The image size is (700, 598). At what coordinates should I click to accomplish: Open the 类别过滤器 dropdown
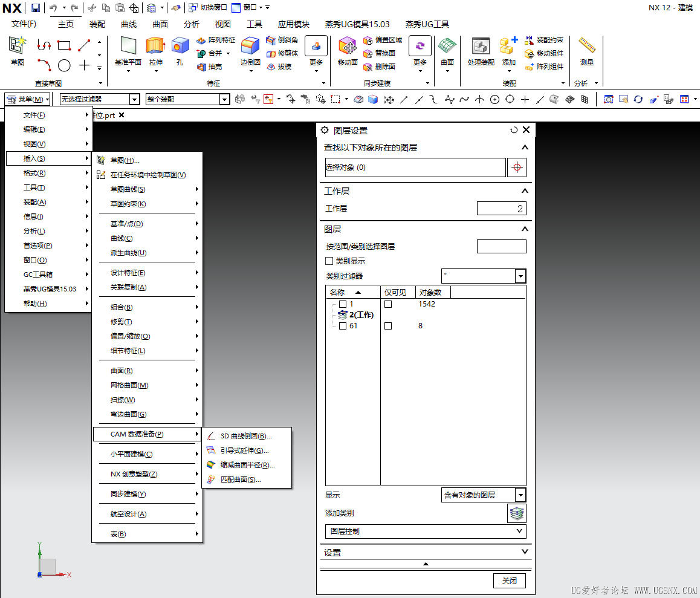click(520, 276)
